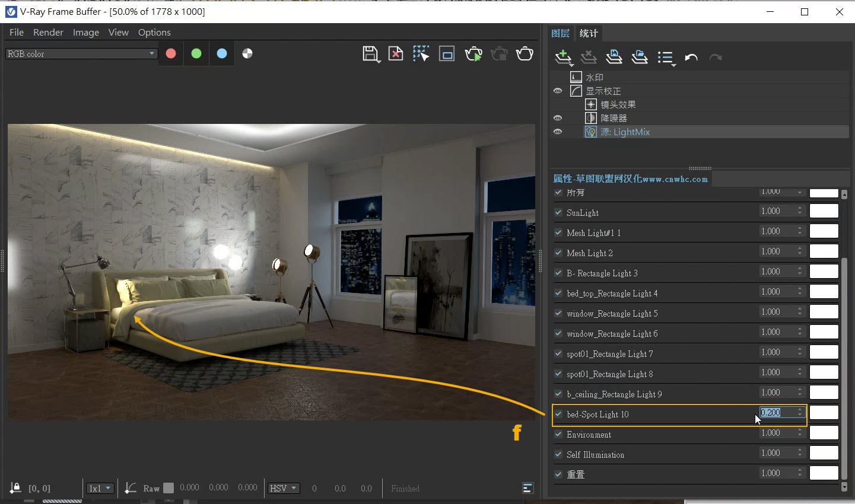Hide the 显示校正 layer eye

click(x=558, y=91)
